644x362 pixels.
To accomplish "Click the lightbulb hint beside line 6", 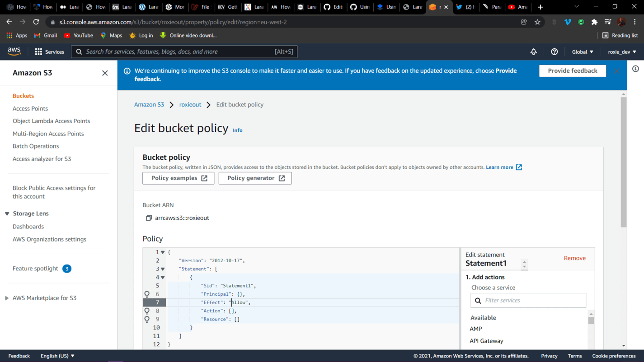I will pos(146,294).
